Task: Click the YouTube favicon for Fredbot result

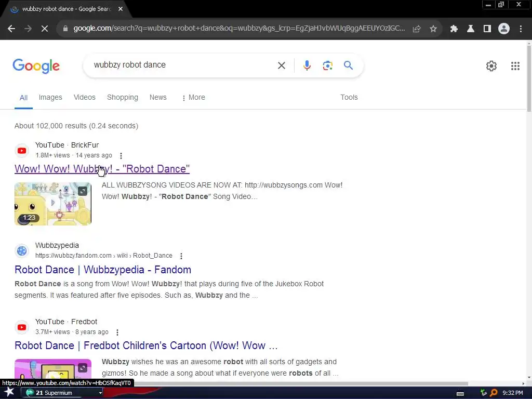Action: [22, 327]
